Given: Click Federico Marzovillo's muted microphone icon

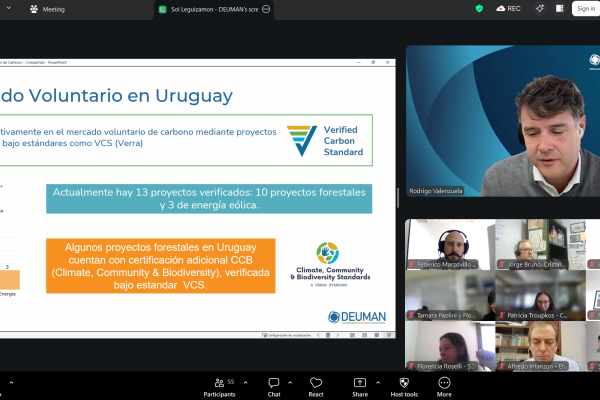Looking at the screenshot, I should [x=412, y=264].
